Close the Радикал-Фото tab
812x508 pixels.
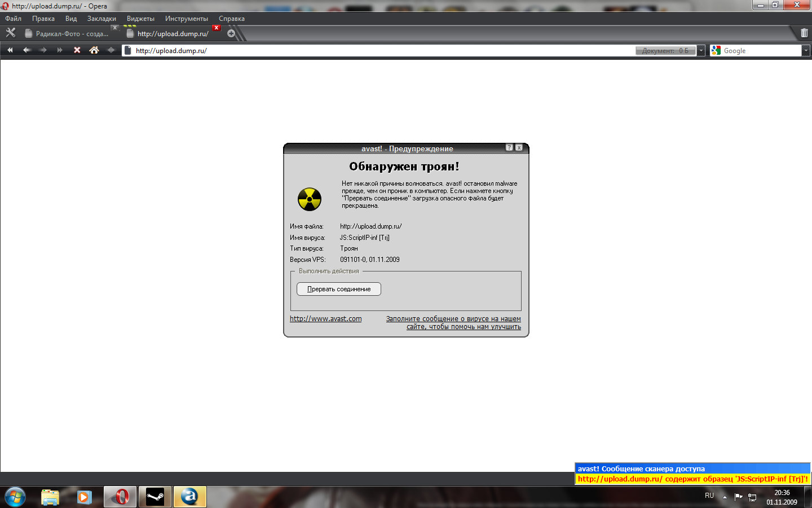[x=114, y=28]
